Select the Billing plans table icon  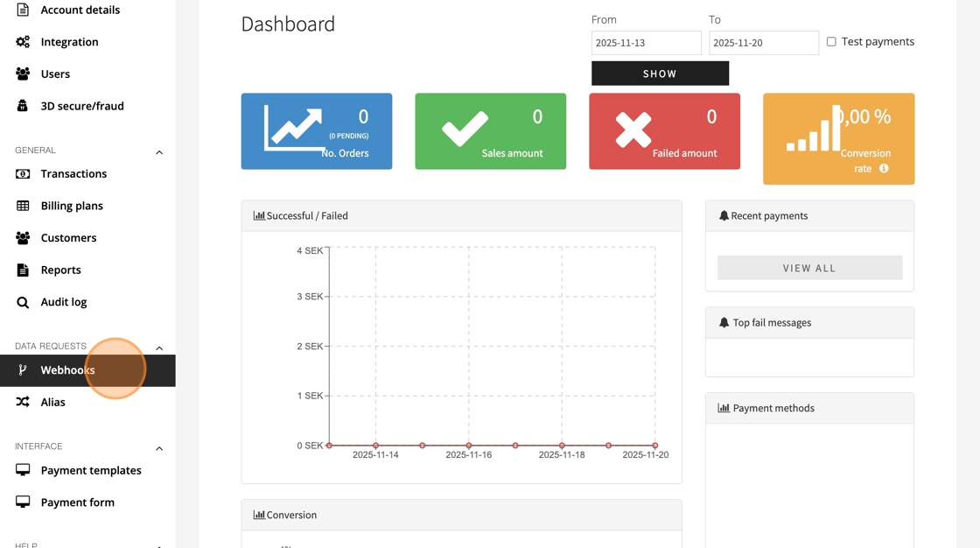tap(23, 206)
